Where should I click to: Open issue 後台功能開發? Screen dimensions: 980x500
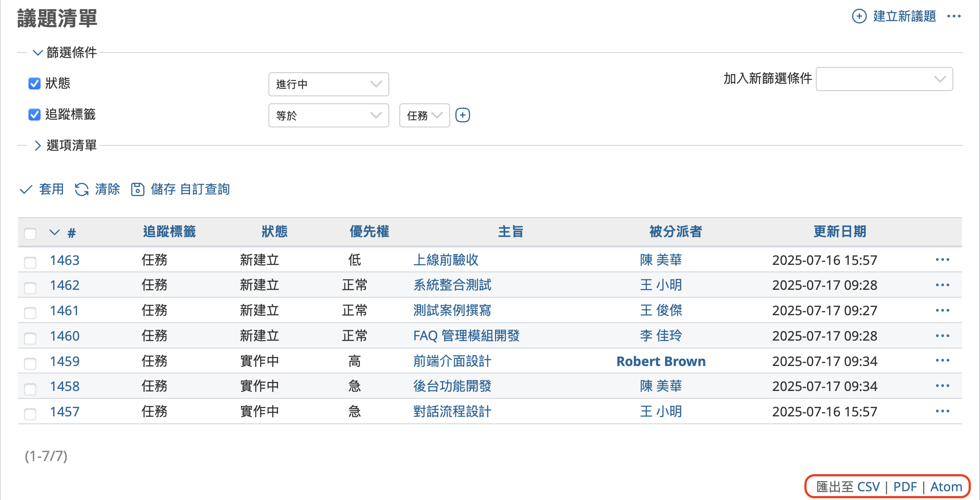click(452, 386)
